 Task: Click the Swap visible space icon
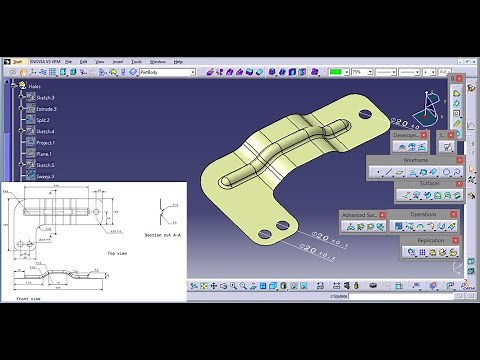pyautogui.click(x=304, y=286)
